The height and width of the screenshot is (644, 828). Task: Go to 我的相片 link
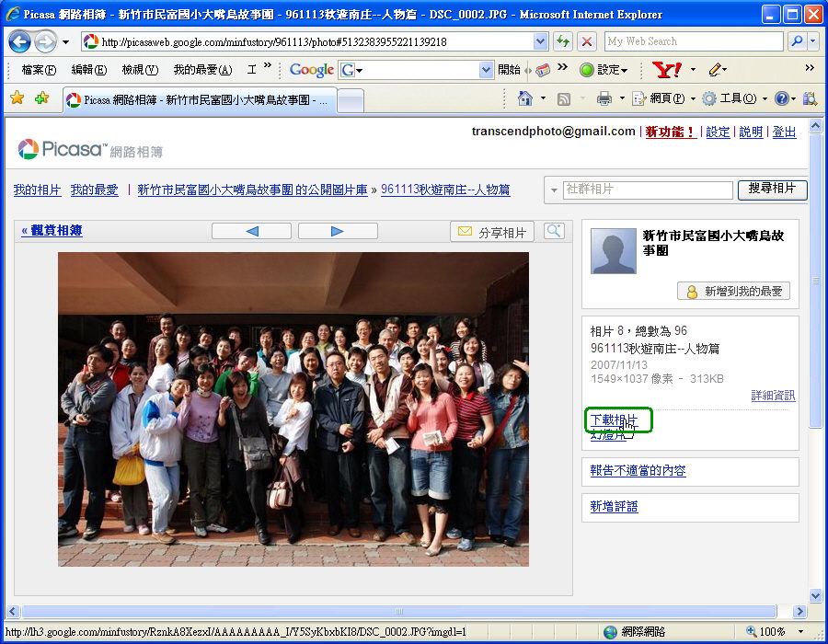tap(37, 190)
